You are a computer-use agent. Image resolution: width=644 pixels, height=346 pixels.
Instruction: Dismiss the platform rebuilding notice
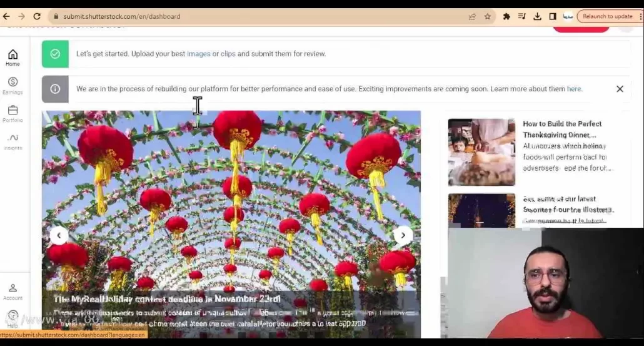620,89
